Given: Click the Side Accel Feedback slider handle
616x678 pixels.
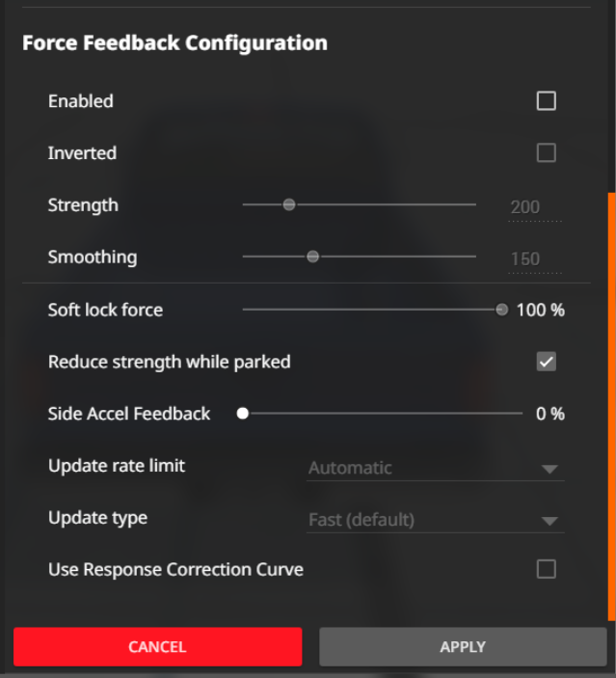Looking at the screenshot, I should (x=243, y=414).
